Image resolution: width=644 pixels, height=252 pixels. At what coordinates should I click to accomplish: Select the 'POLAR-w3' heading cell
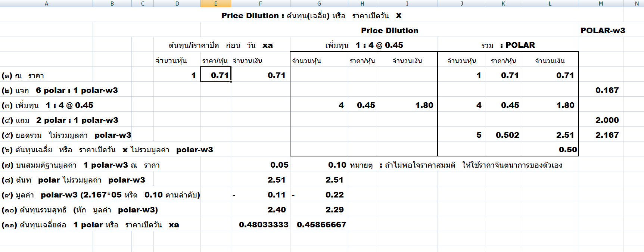[x=603, y=31]
